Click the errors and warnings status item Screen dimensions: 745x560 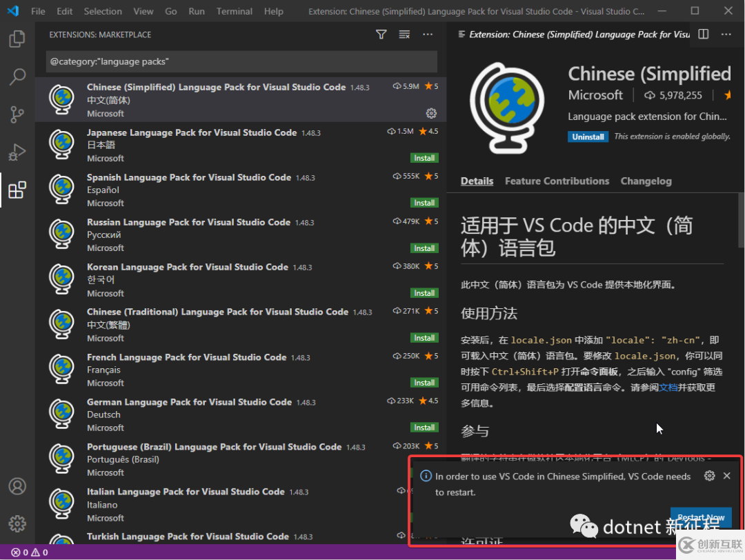[x=30, y=552]
